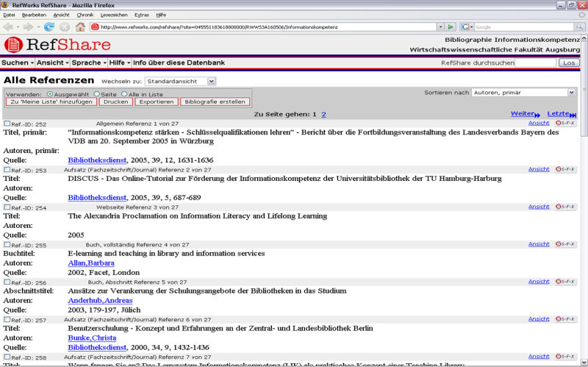Open author link Anderhub,Andreas

[x=100, y=301]
